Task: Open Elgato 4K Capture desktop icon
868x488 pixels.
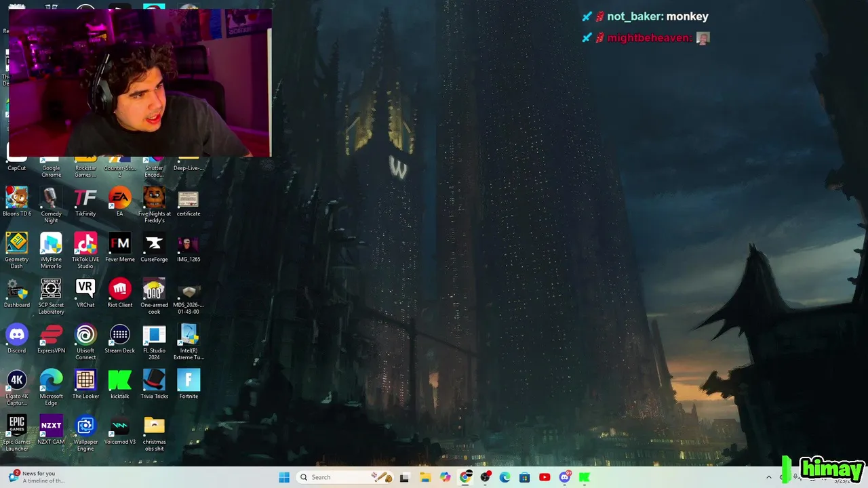Action: (x=17, y=387)
